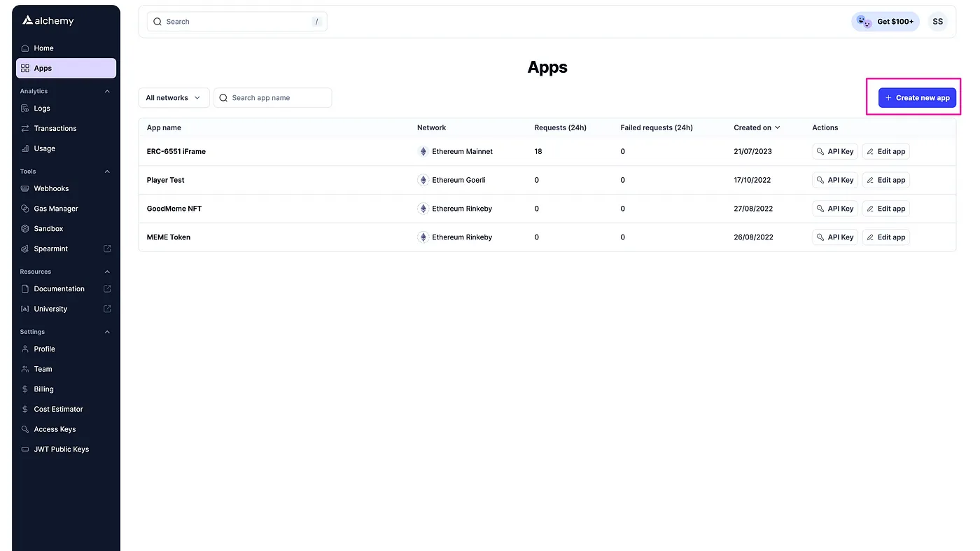This screenshot has width=980, height=551.
Task: Click the Transactions arrows icon
Action: click(x=25, y=129)
